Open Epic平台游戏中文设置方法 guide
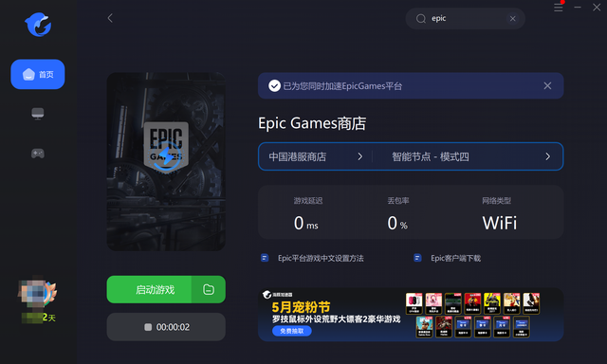Viewport: 607px width, 364px height. 321,259
